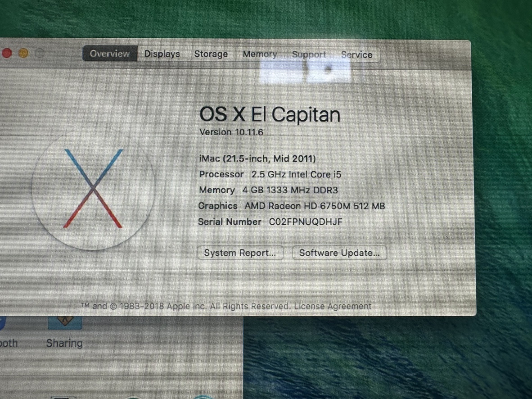532x399 pixels.
Task: Click the blue globe Dock icon
Action: [202, 396]
